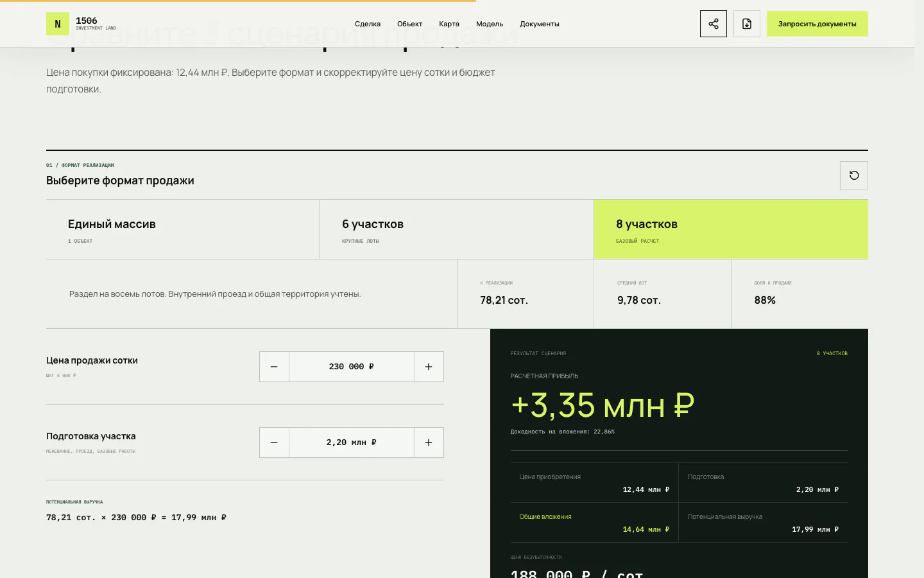Increase the price per sotka
This screenshot has width=924, height=578.
(x=429, y=367)
